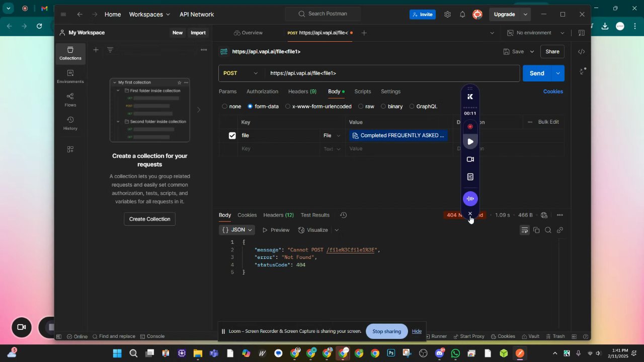Click the user avatar icon

pyautogui.click(x=477, y=15)
